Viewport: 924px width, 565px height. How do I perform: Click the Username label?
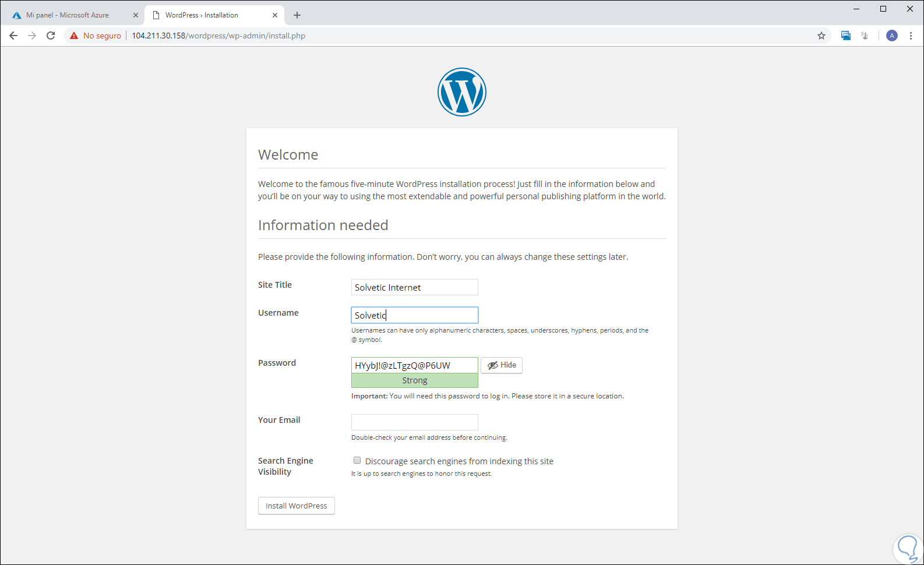pyautogui.click(x=278, y=313)
